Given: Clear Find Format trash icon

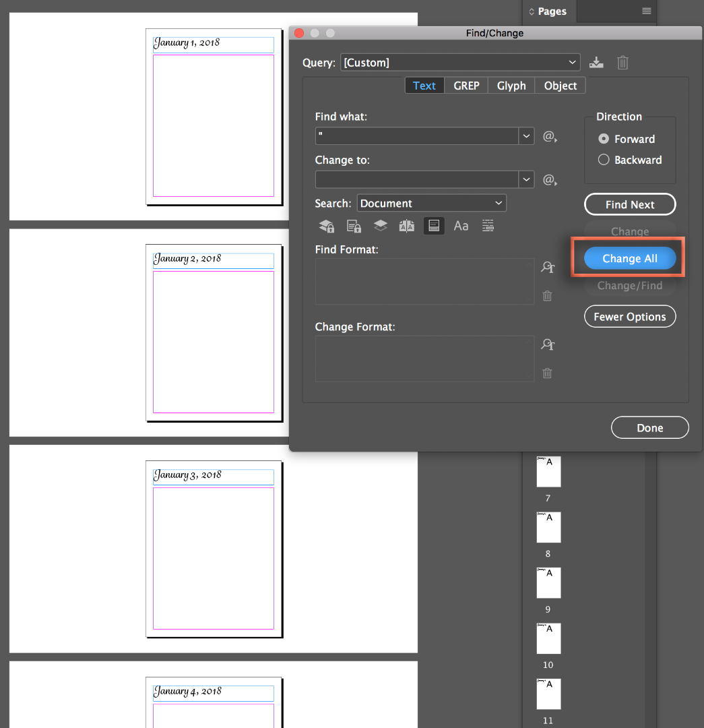Looking at the screenshot, I should (548, 296).
